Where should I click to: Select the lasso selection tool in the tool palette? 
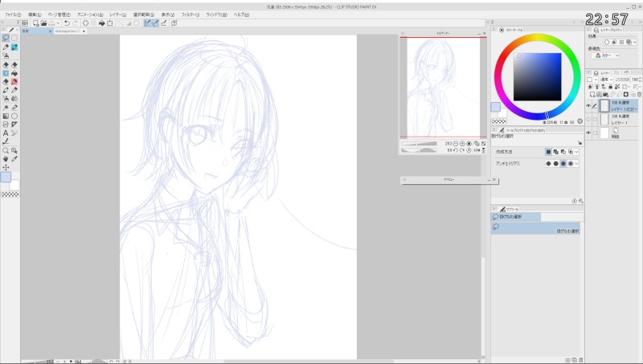click(6, 38)
